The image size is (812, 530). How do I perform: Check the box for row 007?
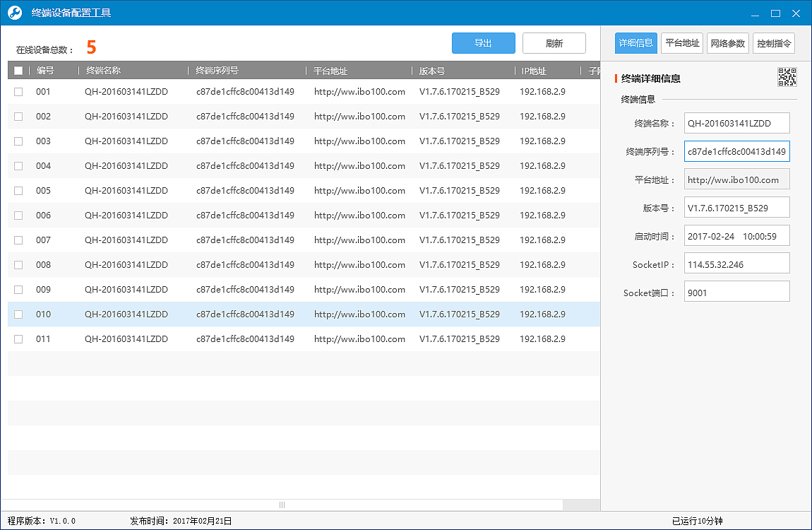(18, 240)
